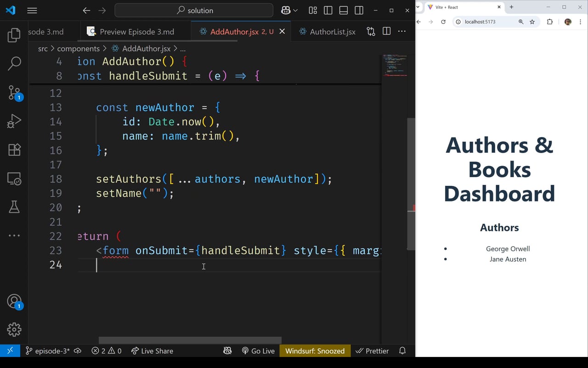
Task: Open the hamburger application menu
Action: point(32,10)
